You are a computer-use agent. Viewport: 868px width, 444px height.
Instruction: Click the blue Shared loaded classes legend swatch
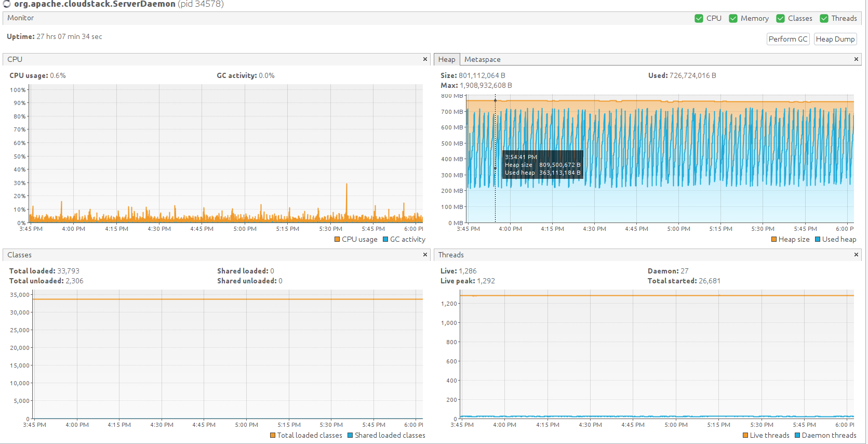pyautogui.click(x=350, y=435)
